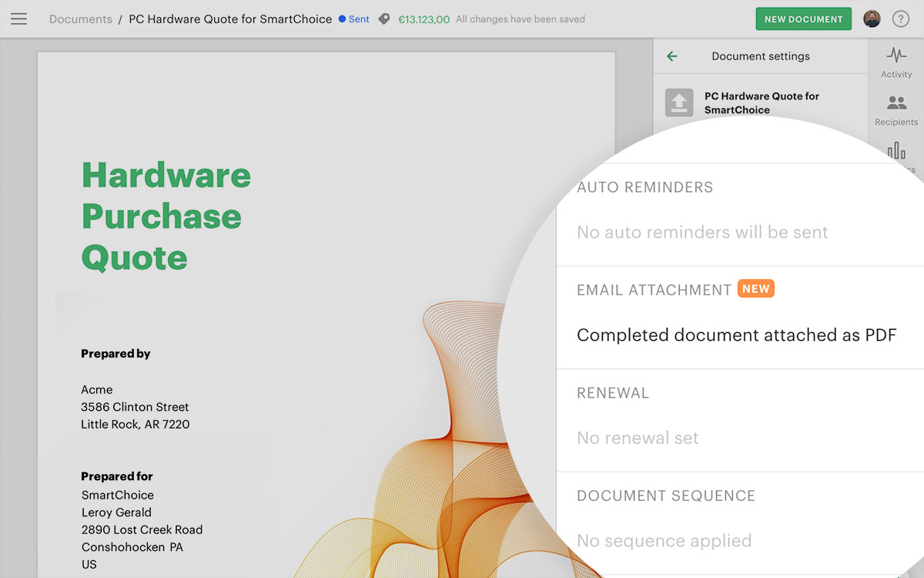The width and height of the screenshot is (924, 578).
Task: Click the Little Rock, AR 7220 line
Action: coord(136,424)
